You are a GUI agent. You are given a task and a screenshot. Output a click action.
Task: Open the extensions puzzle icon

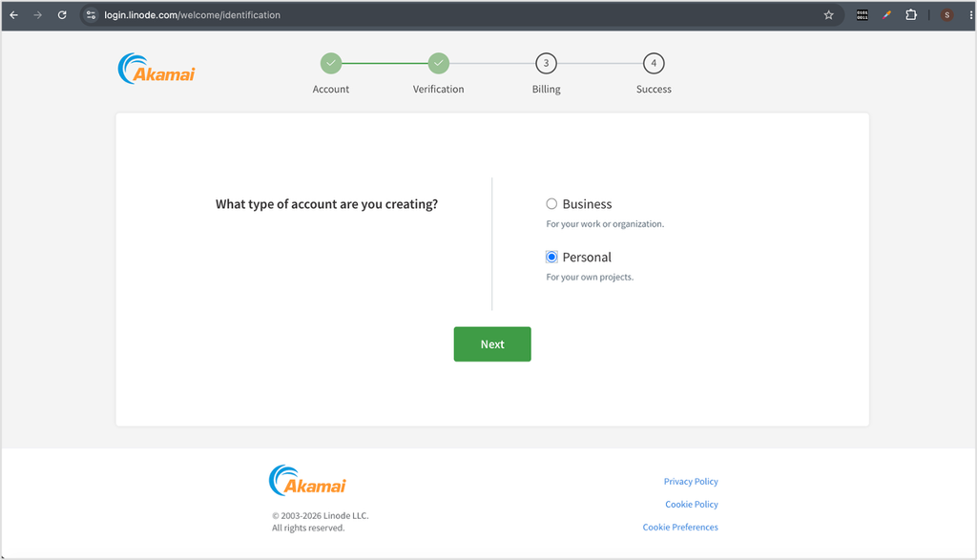(x=911, y=15)
